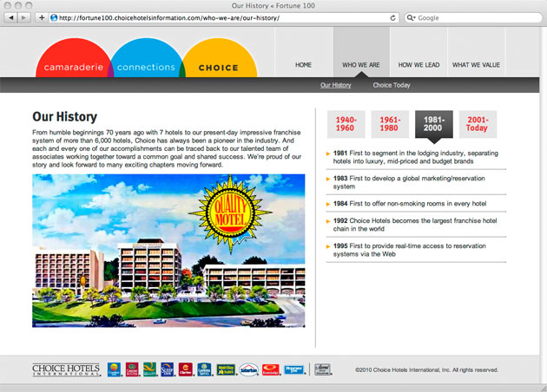Select the 1981-2000 timeline tab
This screenshot has width=547, height=392.
434,124
